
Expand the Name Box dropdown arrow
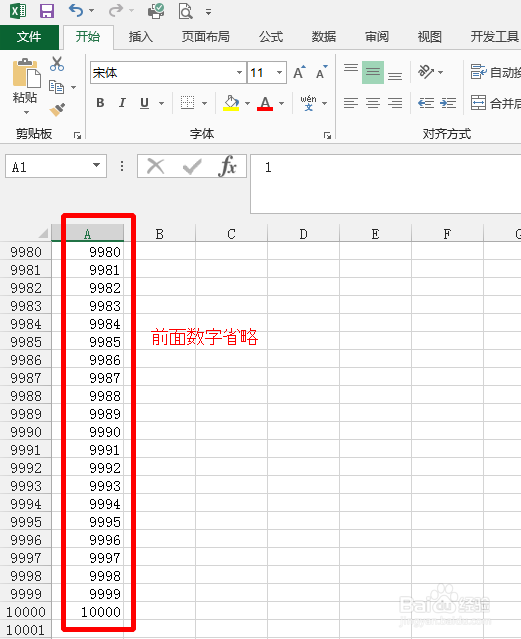tap(97, 165)
